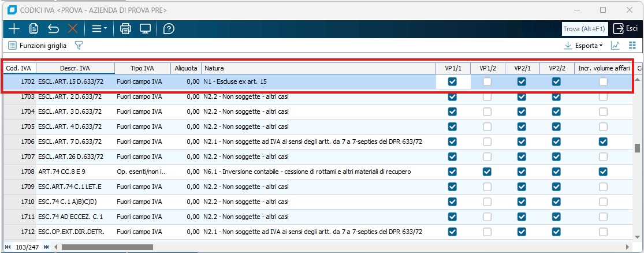
Task: Click the Natura column header
Action: point(319,68)
